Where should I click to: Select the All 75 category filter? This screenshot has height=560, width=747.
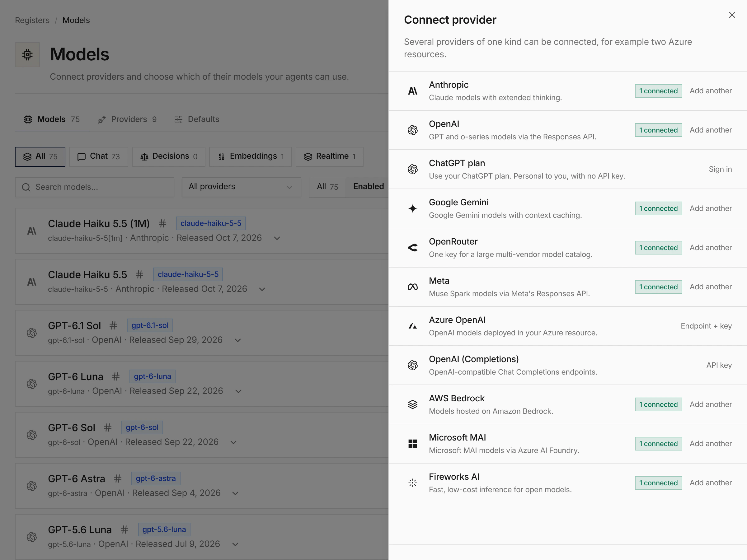[x=40, y=156]
